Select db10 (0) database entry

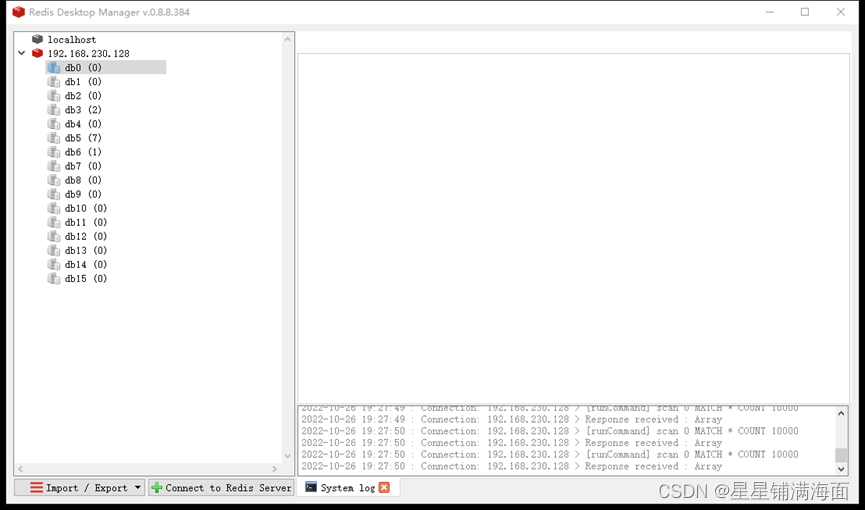coord(86,208)
